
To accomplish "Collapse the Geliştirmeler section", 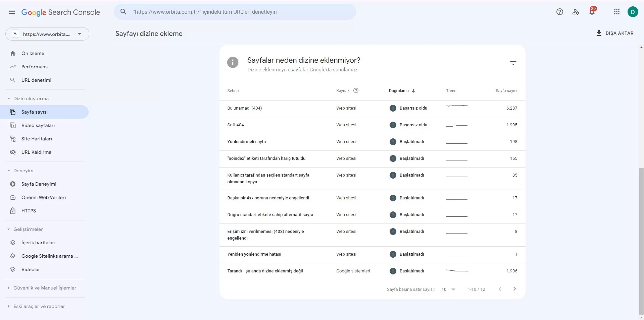I will pyautogui.click(x=9, y=229).
